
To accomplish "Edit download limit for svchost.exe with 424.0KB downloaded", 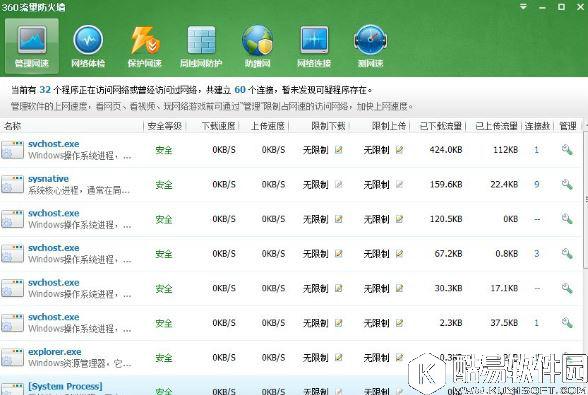I will pos(339,150).
